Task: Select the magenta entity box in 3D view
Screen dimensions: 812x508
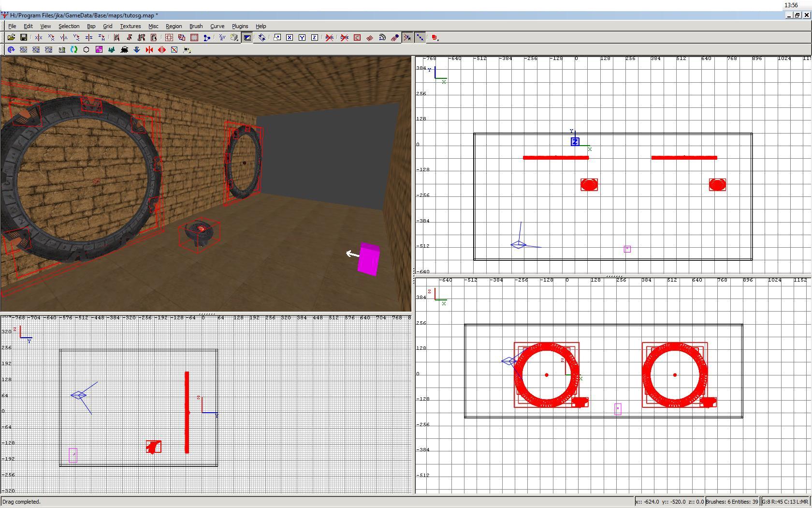Action: coord(369,259)
